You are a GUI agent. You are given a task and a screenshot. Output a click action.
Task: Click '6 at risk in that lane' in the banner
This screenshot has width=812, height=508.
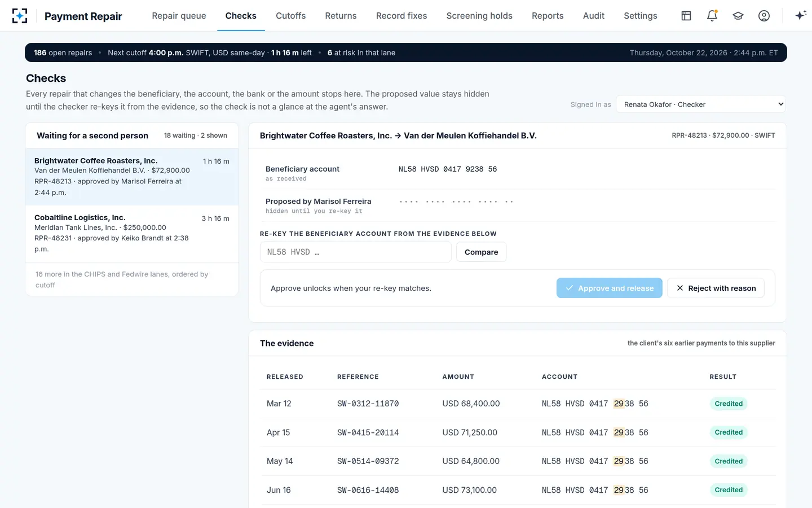[361, 52]
